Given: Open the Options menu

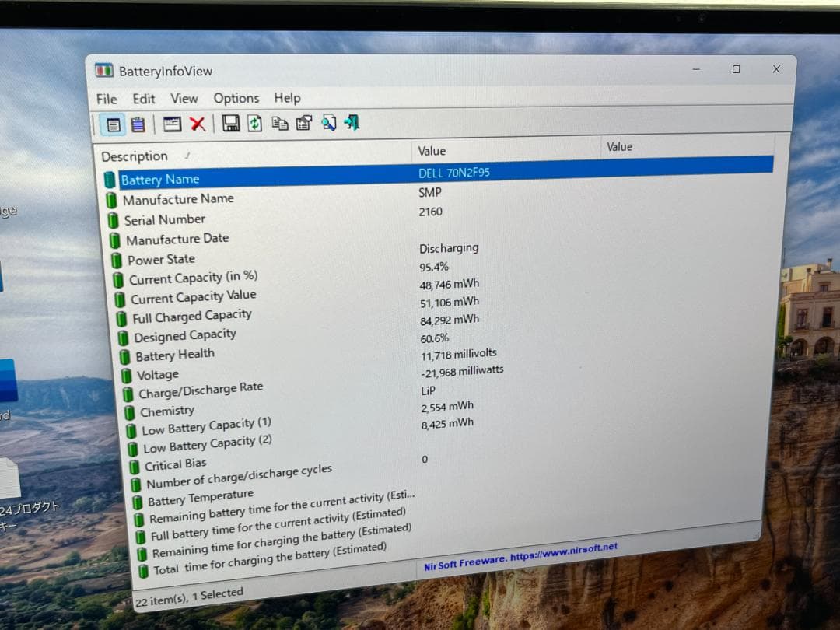Looking at the screenshot, I should [x=236, y=98].
